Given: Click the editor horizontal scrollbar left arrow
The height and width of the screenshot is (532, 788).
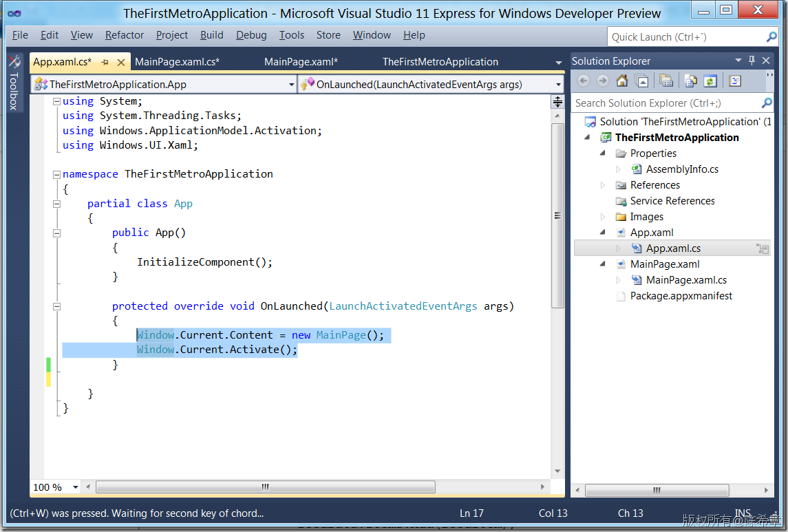Looking at the screenshot, I should pos(89,487).
